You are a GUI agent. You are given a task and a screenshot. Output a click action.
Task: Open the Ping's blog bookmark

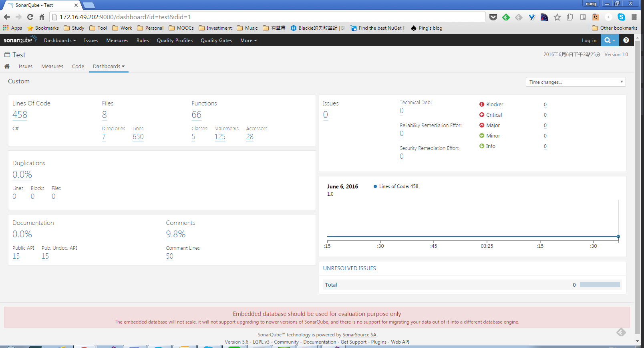[x=427, y=28]
